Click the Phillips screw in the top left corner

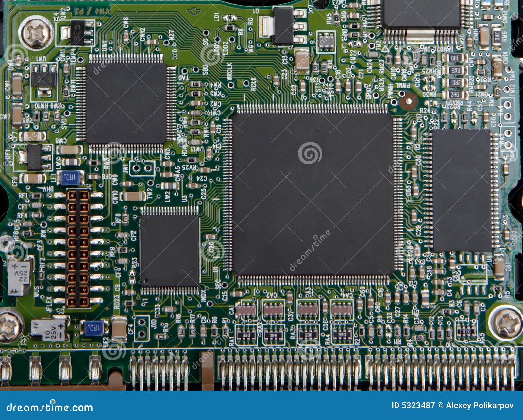(34, 33)
